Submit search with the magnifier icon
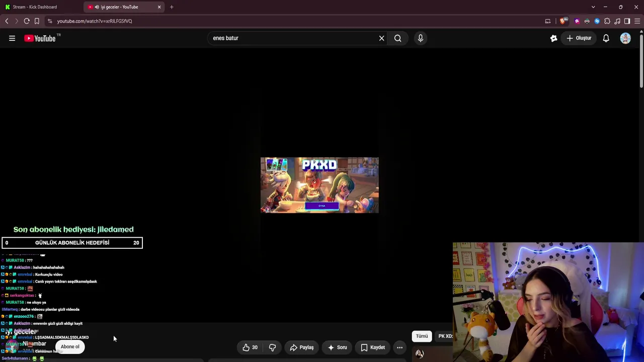 pos(397,38)
